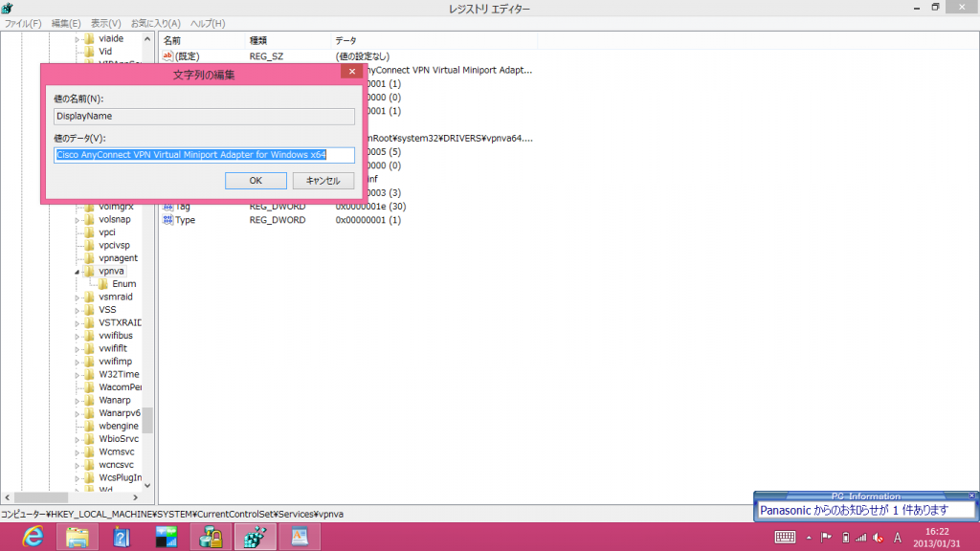
Task: Cancel the edit with キャンセル
Action: pyautogui.click(x=323, y=181)
